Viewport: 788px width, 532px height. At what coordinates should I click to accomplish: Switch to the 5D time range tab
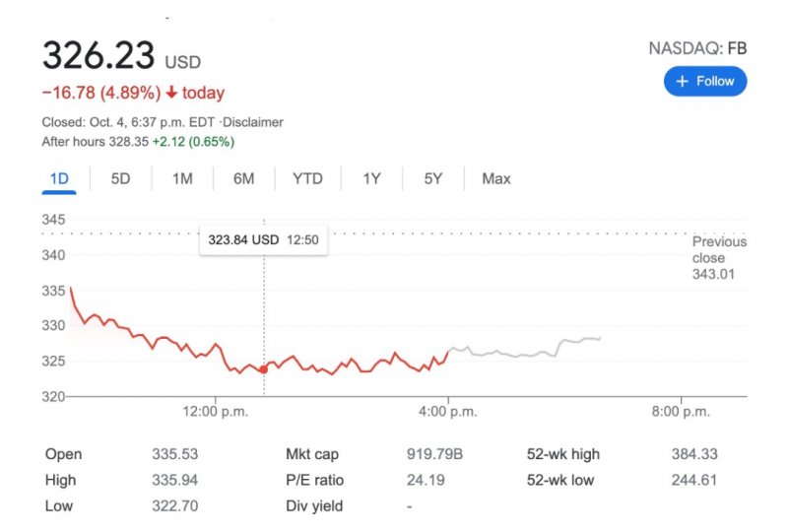pyautogui.click(x=120, y=179)
